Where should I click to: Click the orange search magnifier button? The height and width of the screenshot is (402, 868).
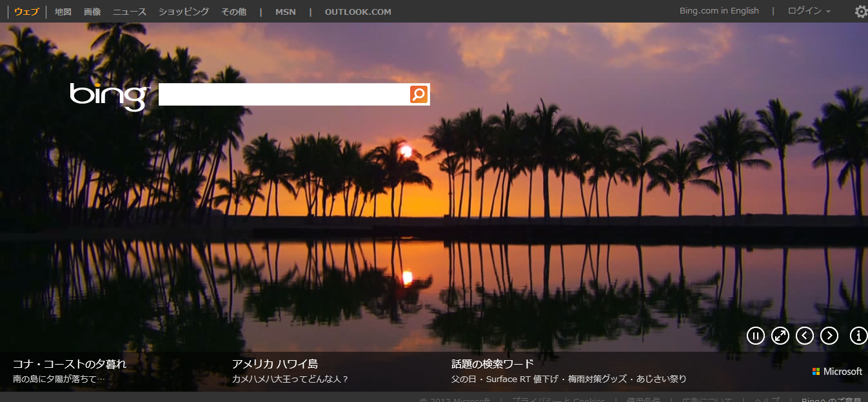(419, 95)
